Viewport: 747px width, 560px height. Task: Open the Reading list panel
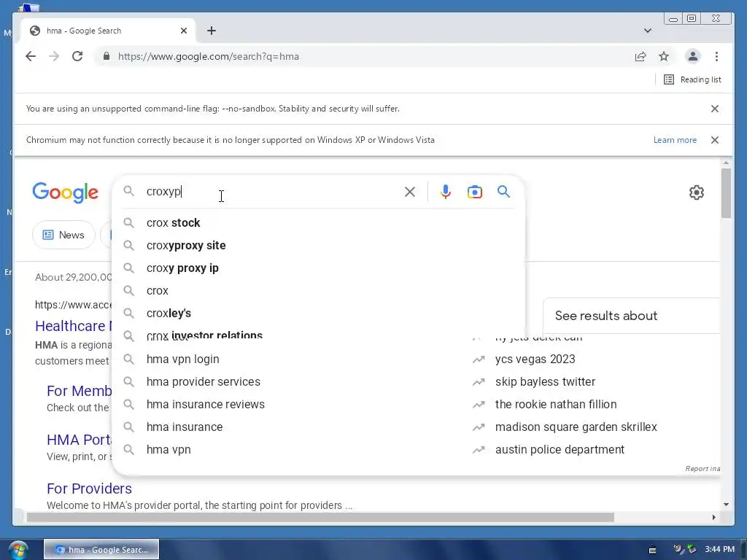click(x=692, y=79)
